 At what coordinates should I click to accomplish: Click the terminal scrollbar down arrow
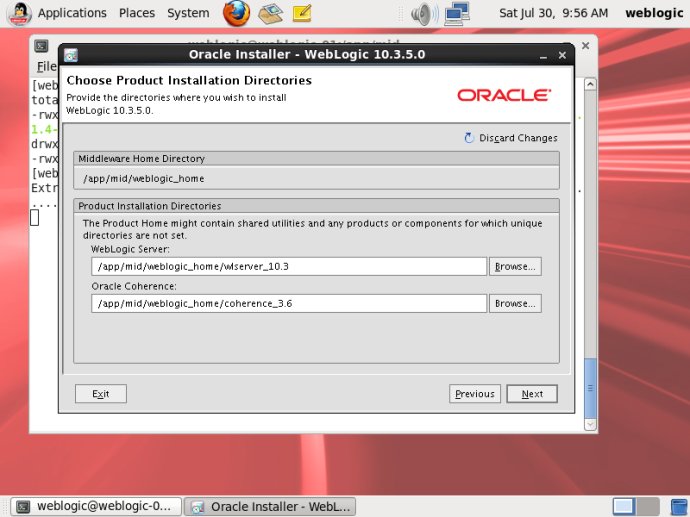point(590,424)
